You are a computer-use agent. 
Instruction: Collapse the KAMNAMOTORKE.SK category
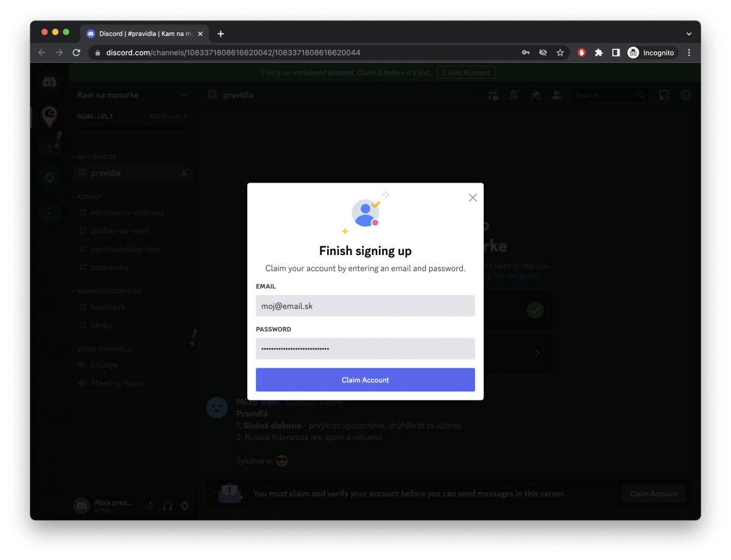[109, 291]
